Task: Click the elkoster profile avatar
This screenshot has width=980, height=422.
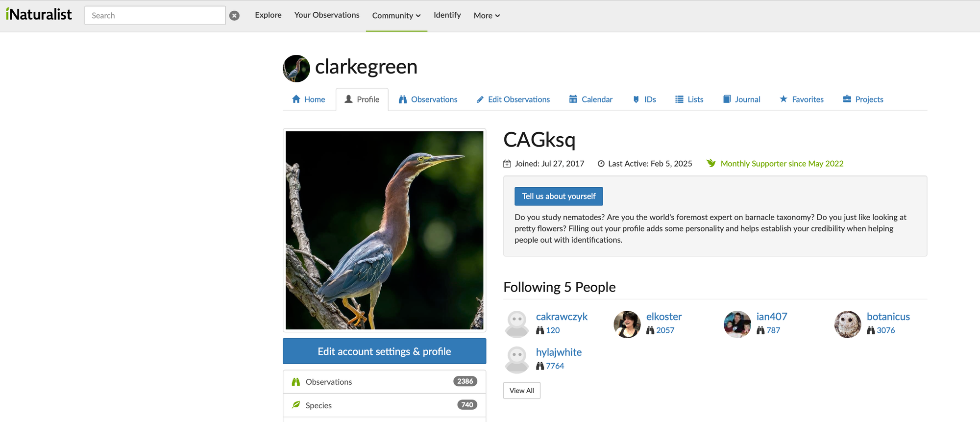Action: tap(627, 324)
